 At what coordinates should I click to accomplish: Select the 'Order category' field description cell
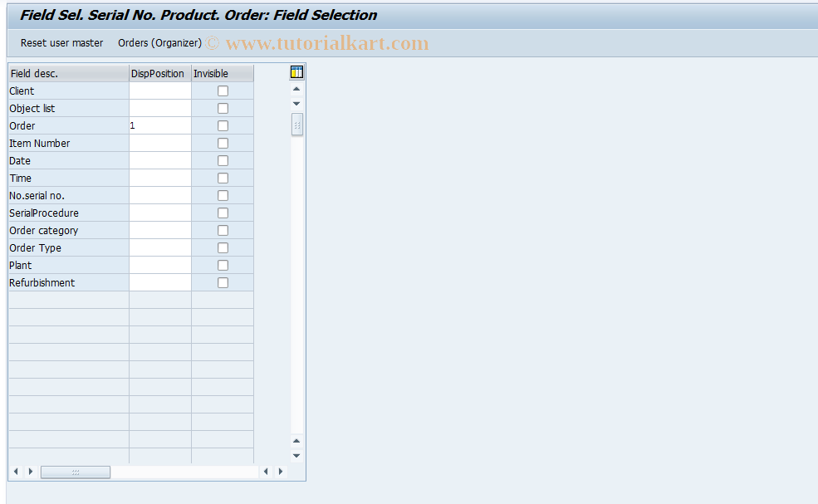pyautogui.click(x=68, y=231)
